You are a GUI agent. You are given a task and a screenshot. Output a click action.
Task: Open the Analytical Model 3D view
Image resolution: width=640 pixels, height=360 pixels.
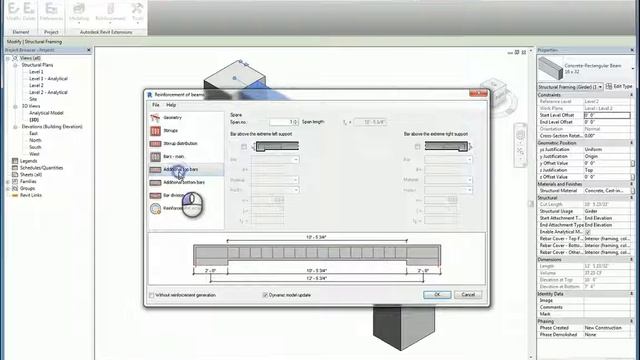[46, 113]
